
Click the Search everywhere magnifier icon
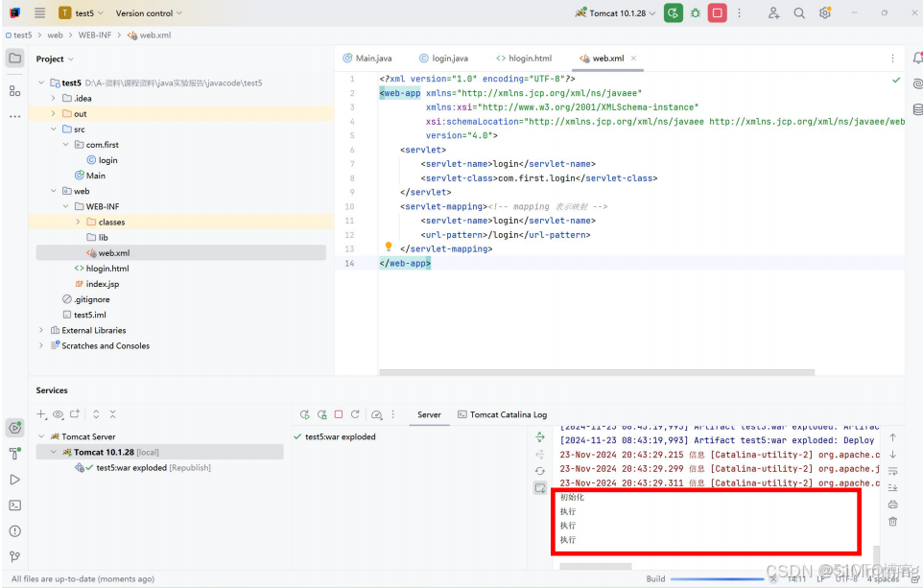point(798,12)
